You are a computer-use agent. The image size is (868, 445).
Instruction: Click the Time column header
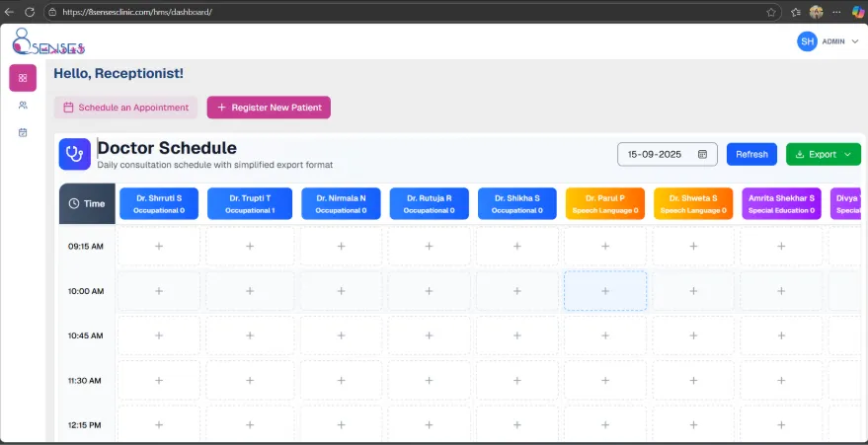pos(87,203)
